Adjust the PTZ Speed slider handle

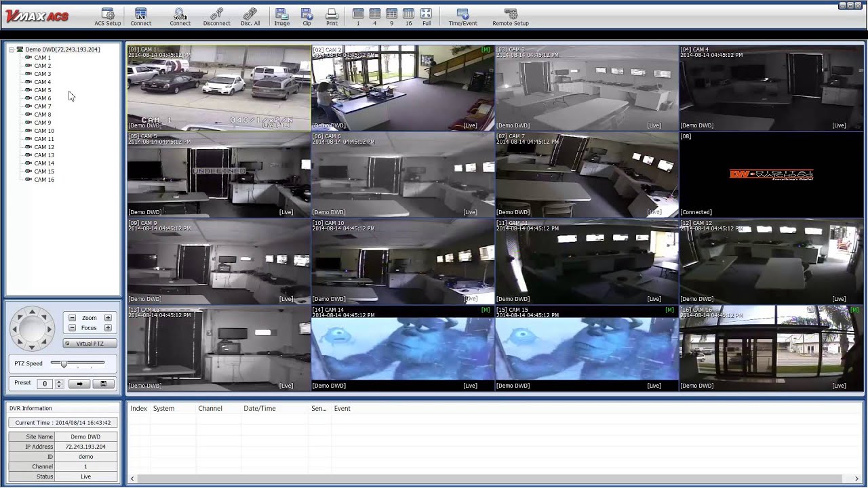click(x=64, y=364)
